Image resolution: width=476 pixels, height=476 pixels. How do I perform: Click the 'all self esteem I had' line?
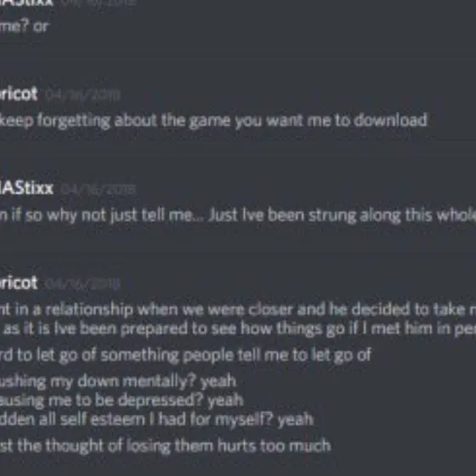(156, 420)
